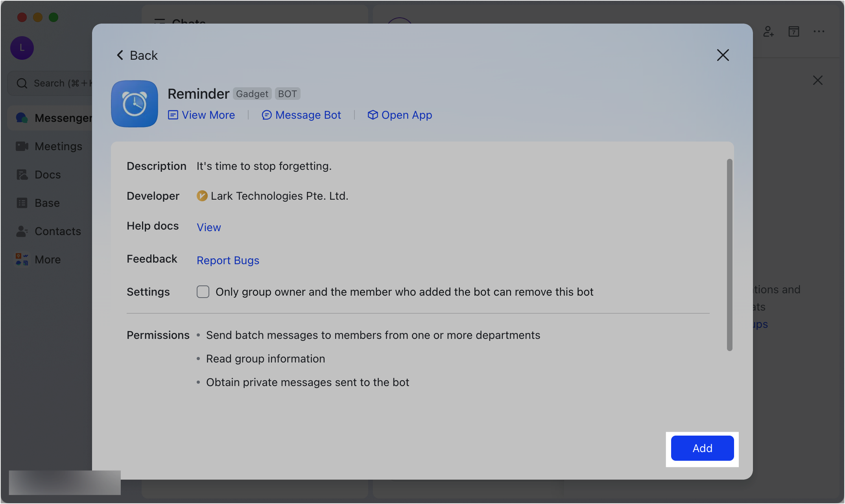Click the add member icon top right
845x504 pixels.
click(x=769, y=31)
